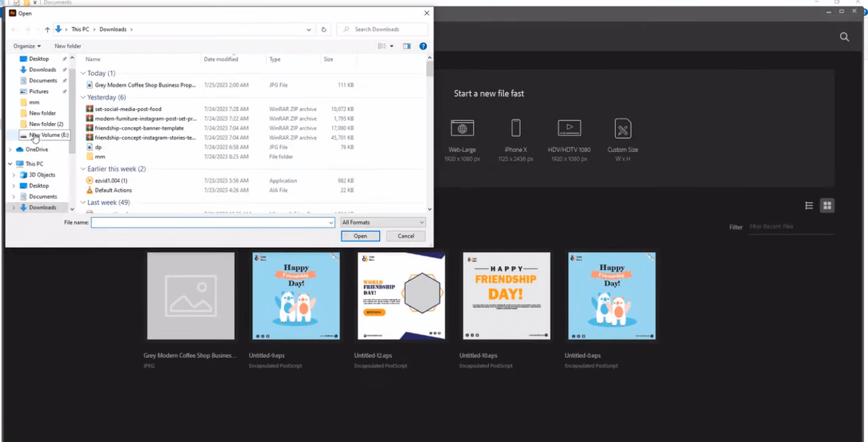This screenshot has width=868, height=442.
Task: Select the set-social-media-post-food ZIP file
Action: point(128,109)
